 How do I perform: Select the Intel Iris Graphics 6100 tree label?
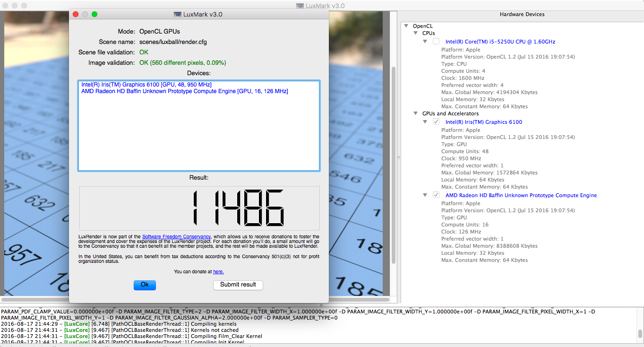coord(484,122)
